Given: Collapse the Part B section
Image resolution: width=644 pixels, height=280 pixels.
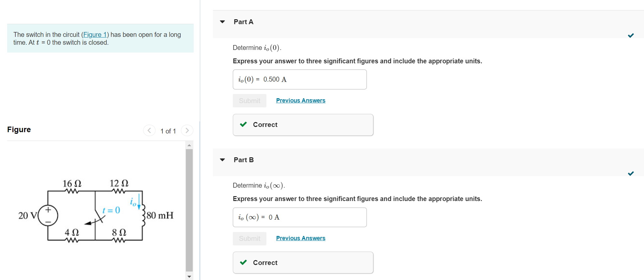Looking at the screenshot, I should (x=222, y=160).
